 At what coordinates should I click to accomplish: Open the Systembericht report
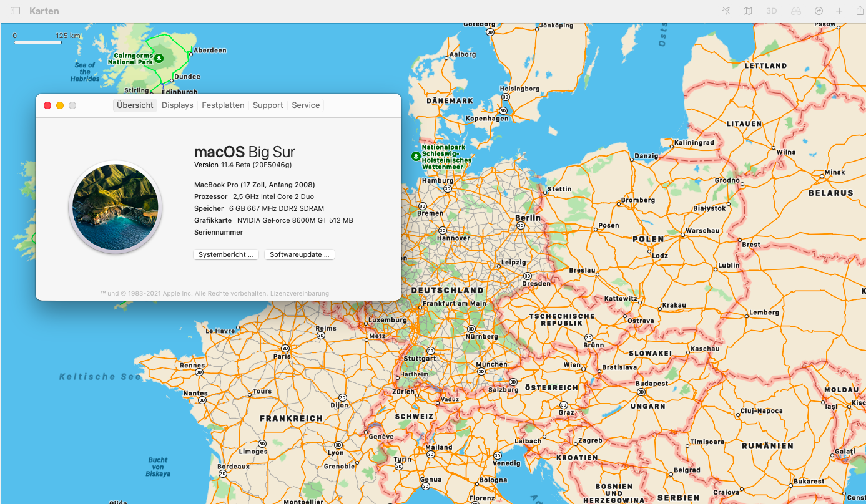click(x=226, y=254)
